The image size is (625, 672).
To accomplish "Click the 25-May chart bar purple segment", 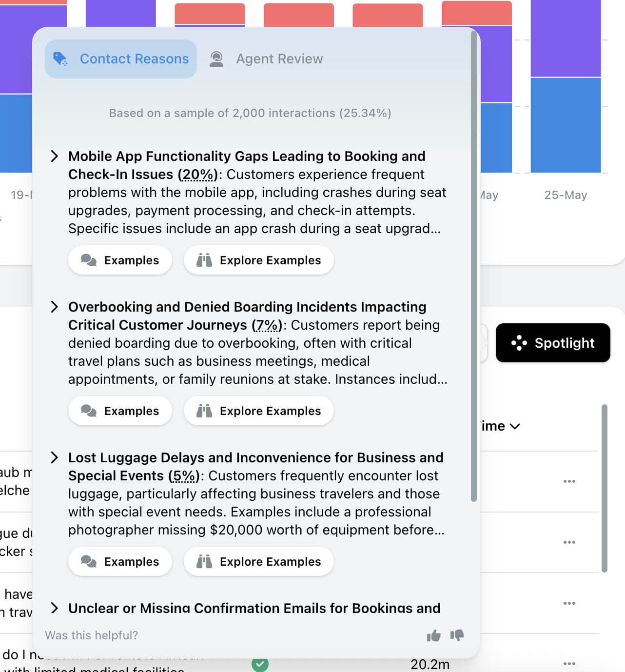I will (x=566, y=39).
